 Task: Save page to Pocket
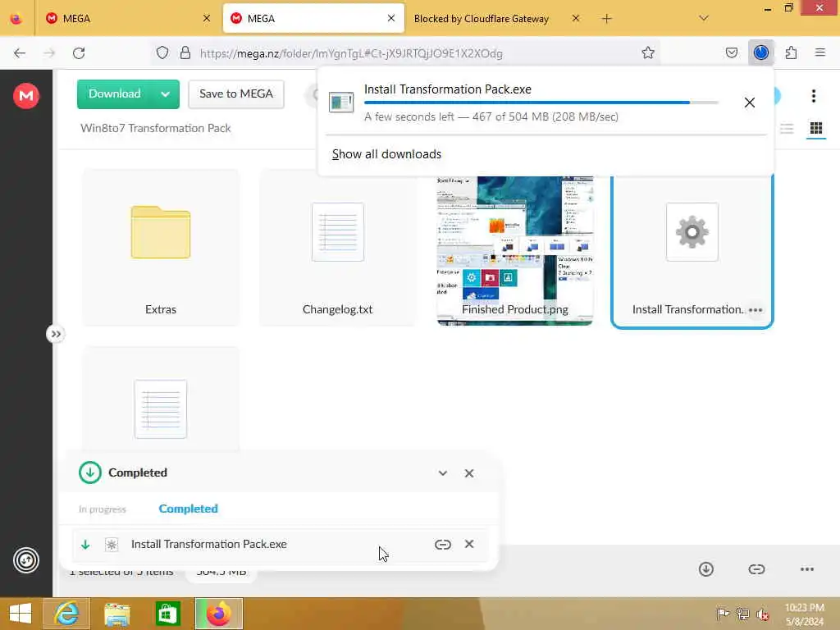click(x=731, y=52)
